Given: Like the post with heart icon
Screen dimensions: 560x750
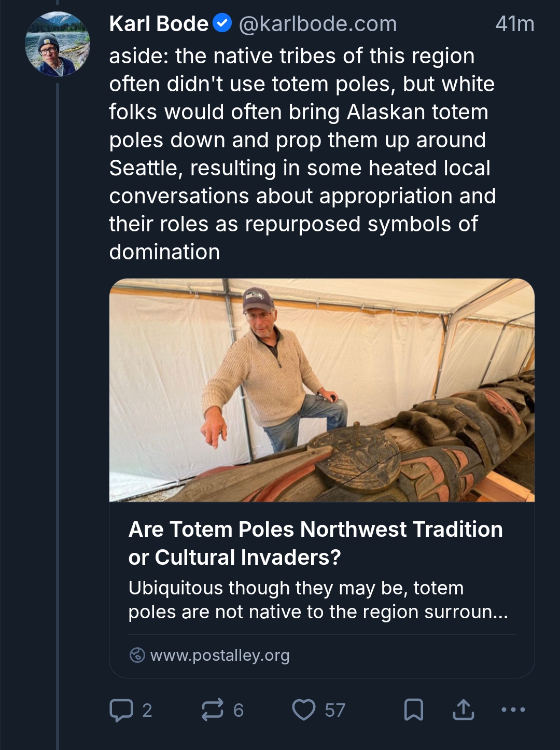Looking at the screenshot, I should (304, 710).
